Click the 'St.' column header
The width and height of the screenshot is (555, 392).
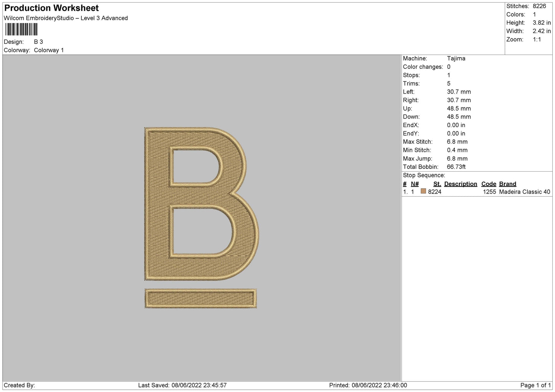click(437, 184)
